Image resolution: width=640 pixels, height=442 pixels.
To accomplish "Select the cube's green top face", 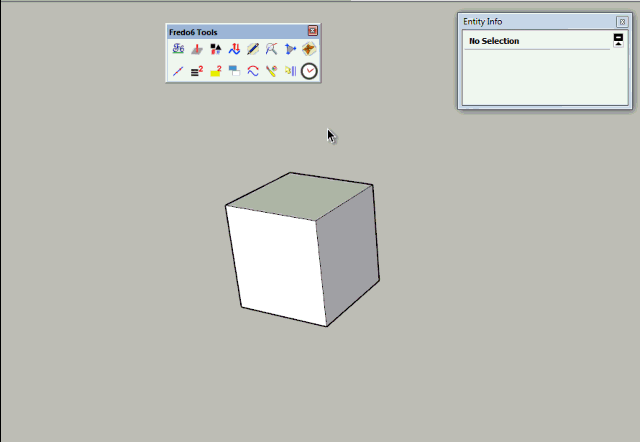I will coord(301,196).
